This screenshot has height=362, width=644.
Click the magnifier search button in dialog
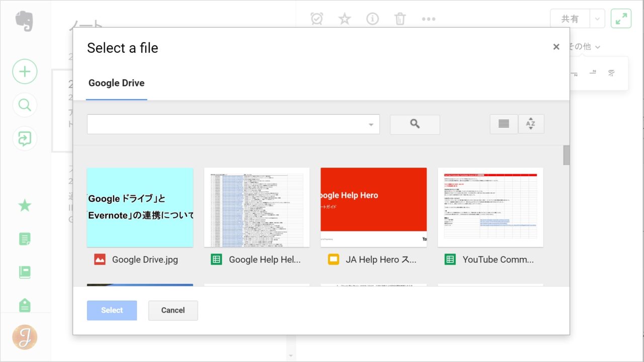coord(415,124)
